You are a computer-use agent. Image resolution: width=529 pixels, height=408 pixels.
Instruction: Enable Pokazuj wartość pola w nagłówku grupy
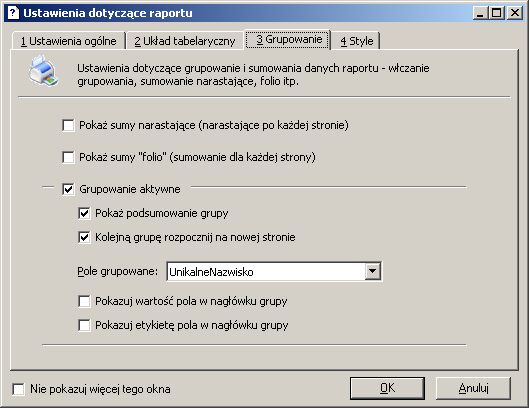[x=84, y=301]
